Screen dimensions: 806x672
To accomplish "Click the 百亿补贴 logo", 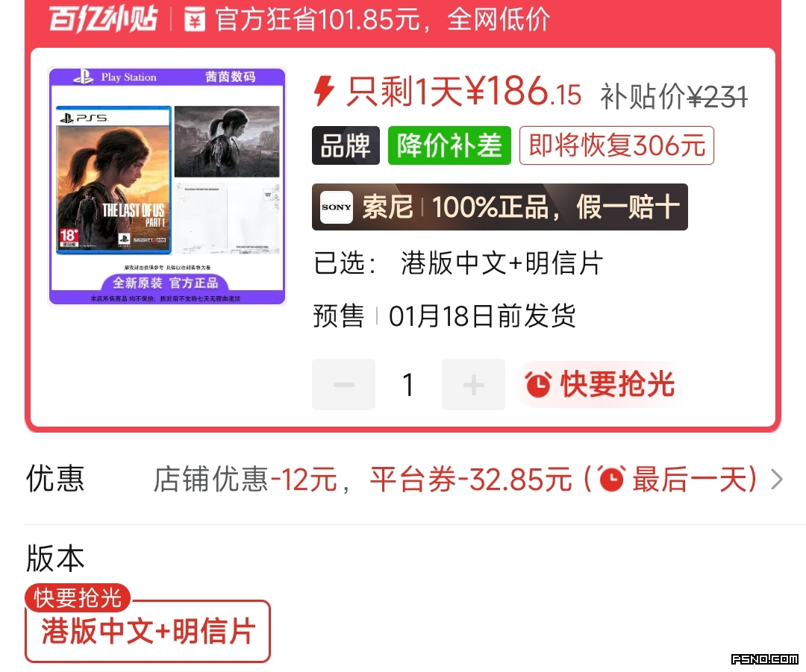I will (x=103, y=19).
